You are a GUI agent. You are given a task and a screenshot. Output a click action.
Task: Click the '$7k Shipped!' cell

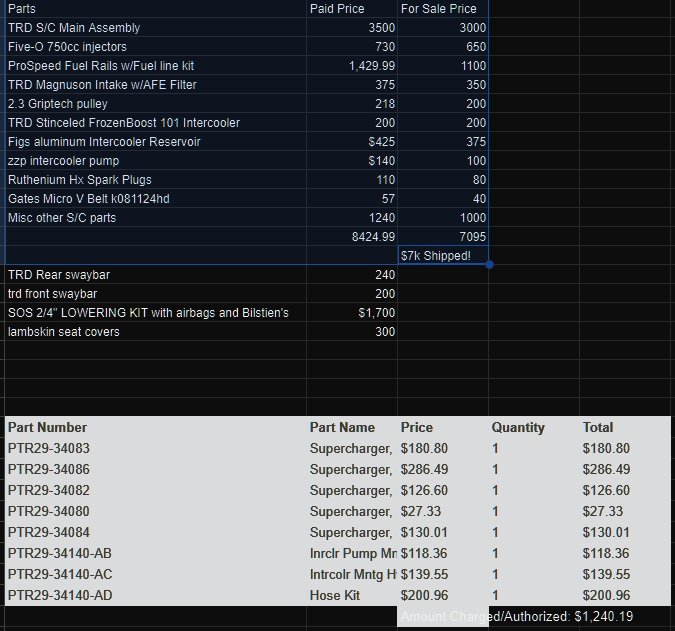[x=443, y=255]
